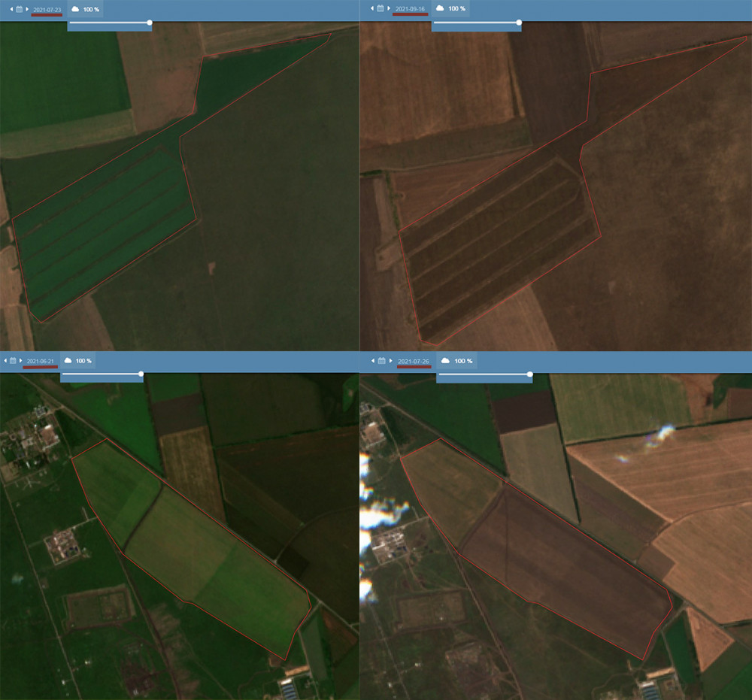Go to previous date before 2021-09-16

[x=371, y=8]
